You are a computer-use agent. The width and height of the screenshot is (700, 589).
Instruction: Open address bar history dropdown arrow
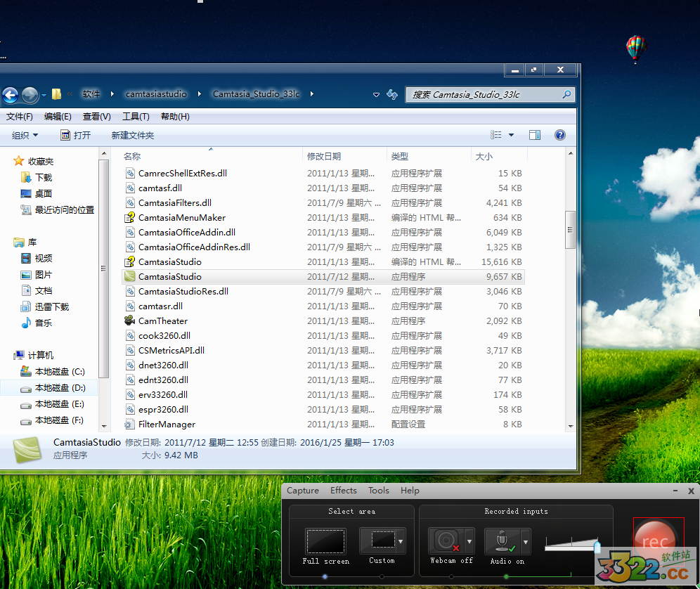tap(376, 95)
